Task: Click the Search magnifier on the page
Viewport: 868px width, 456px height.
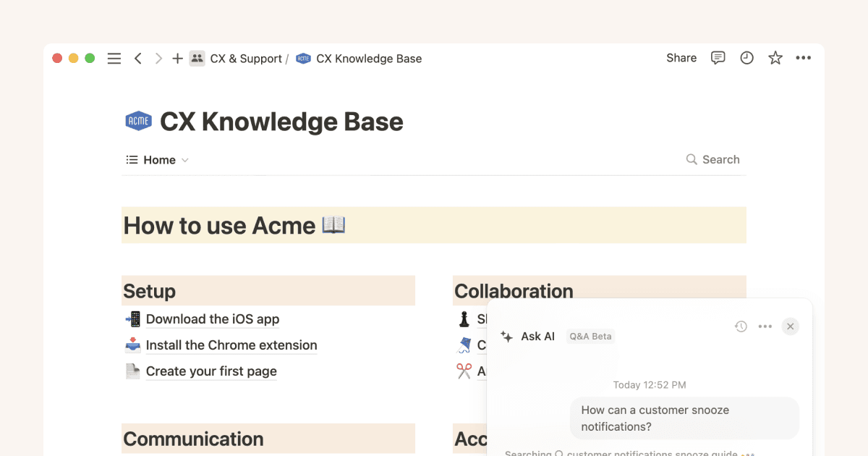Action: click(692, 159)
